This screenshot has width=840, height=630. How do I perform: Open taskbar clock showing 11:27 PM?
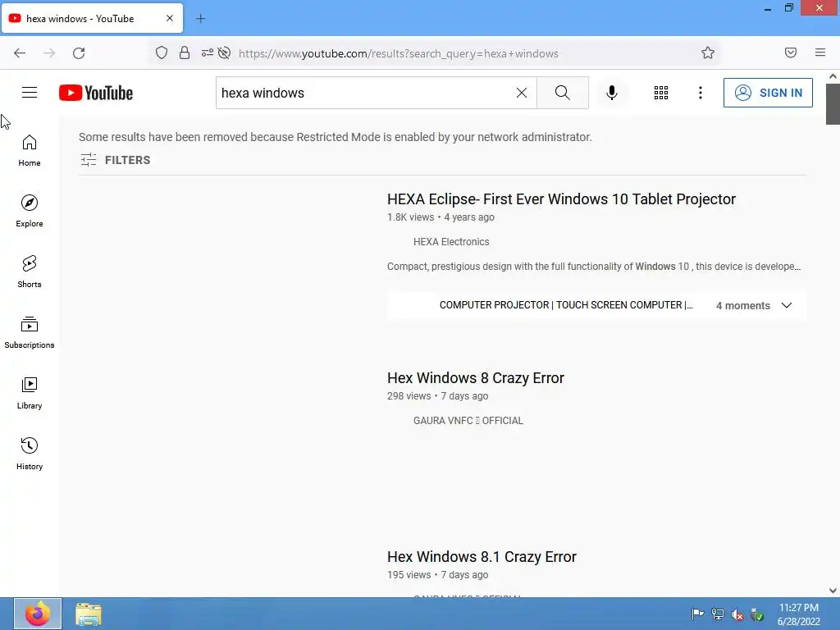click(x=799, y=614)
